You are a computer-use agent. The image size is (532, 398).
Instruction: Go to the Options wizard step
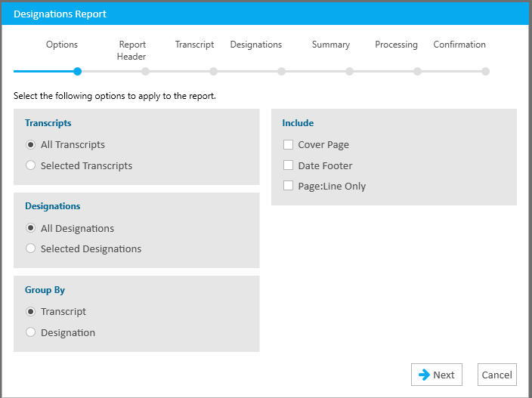coord(62,45)
